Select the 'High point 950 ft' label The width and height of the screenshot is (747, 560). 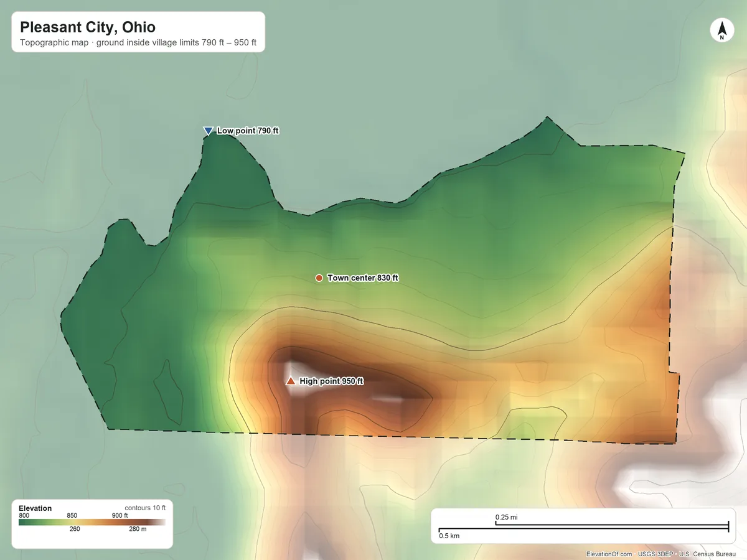tap(331, 381)
